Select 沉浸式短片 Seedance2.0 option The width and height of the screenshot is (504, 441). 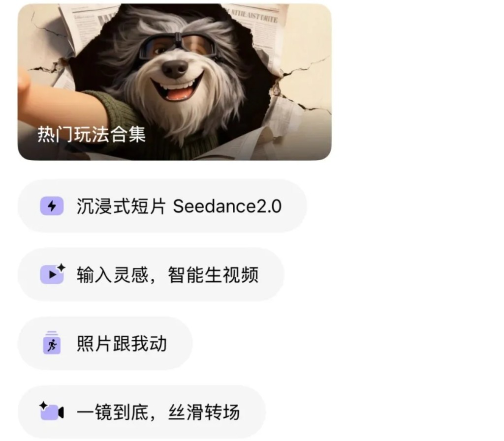pos(162,206)
